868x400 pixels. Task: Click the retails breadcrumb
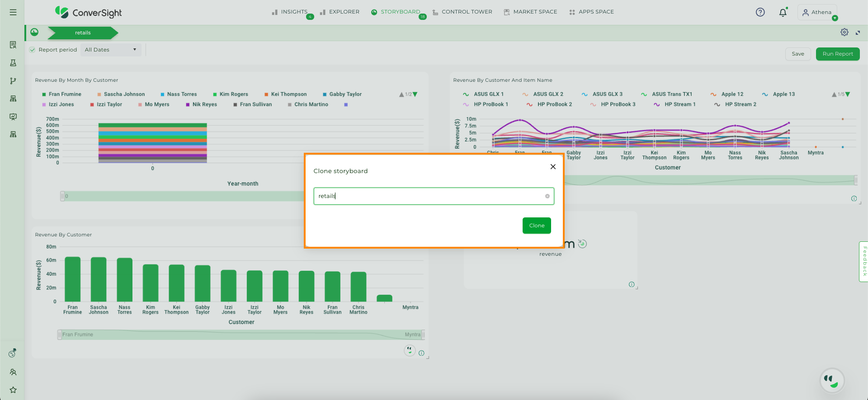tap(83, 33)
